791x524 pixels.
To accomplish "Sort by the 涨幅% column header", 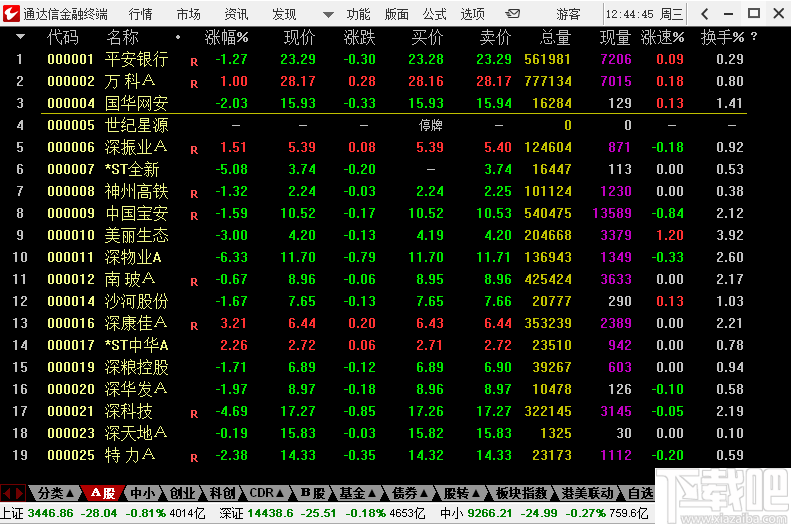I will (x=227, y=37).
